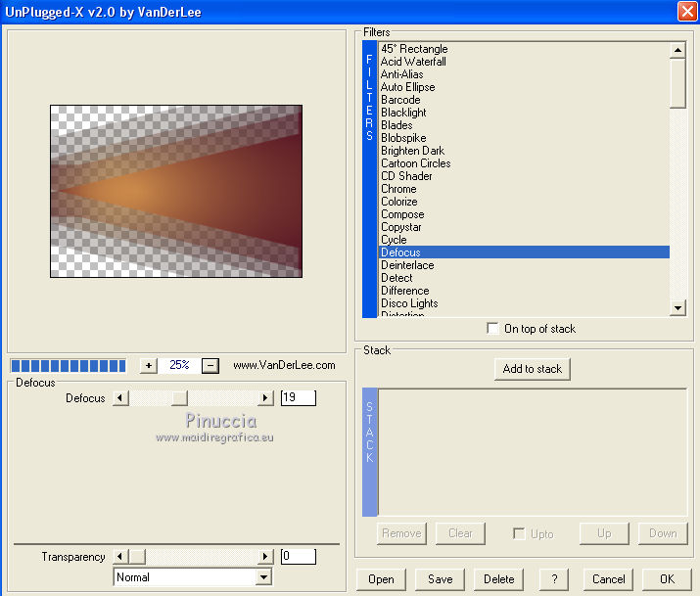Select the Cartoon Circles filter
The height and width of the screenshot is (596, 700).
tap(524, 163)
